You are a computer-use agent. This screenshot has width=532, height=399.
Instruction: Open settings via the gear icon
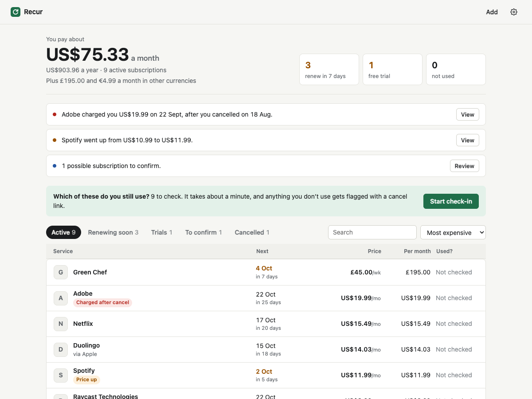pos(514,12)
